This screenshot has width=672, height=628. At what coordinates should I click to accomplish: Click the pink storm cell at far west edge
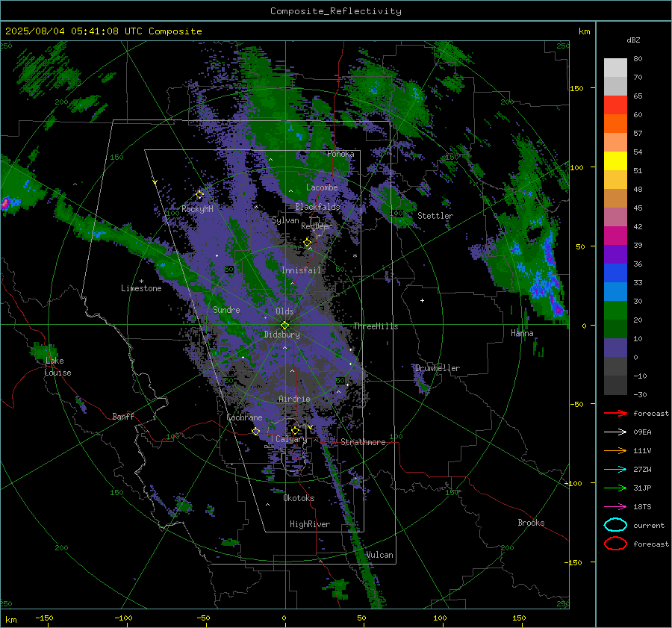5,203
